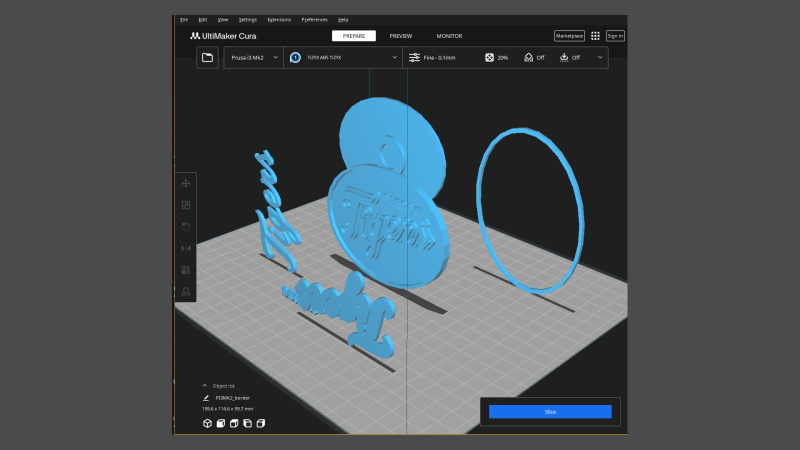Image resolution: width=800 pixels, height=450 pixels.
Task: Open the Extensions menu
Action: [279, 19]
